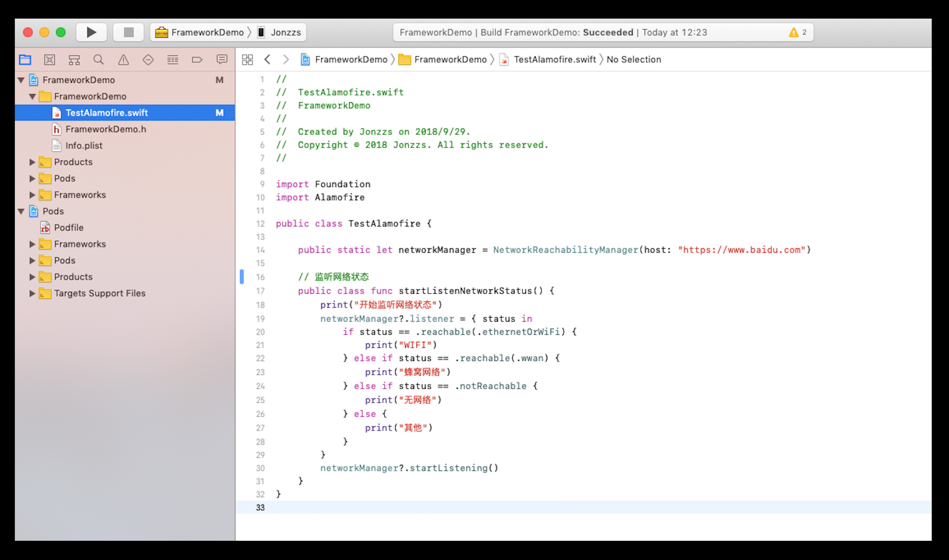Open FrameworkDemo.h in the navigator
This screenshot has height=560, width=949.
pos(106,130)
